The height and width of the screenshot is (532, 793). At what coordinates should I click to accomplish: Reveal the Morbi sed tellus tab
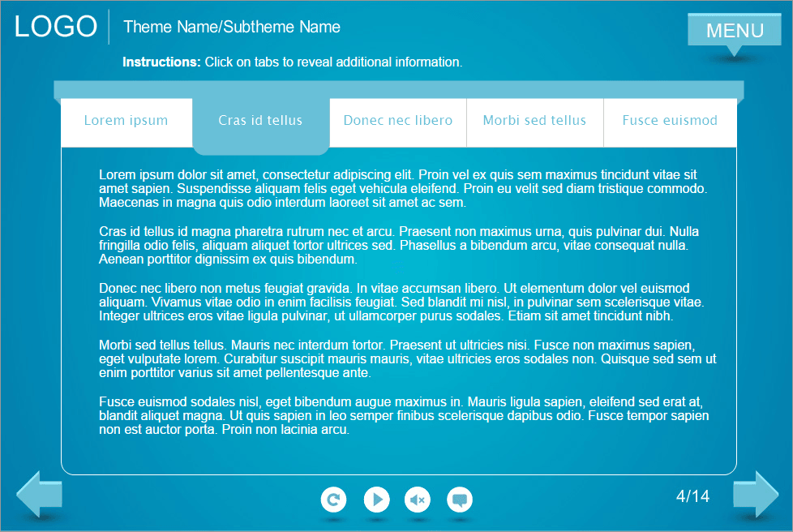pyautogui.click(x=534, y=120)
